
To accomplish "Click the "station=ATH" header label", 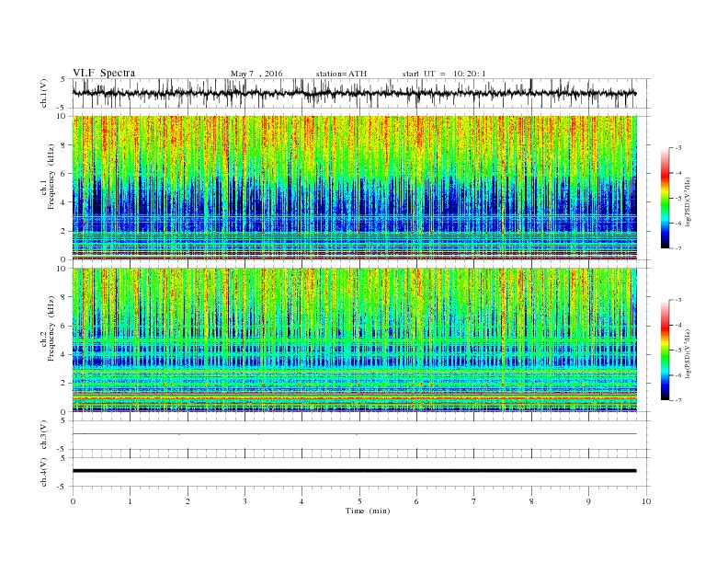I will [x=341, y=74].
